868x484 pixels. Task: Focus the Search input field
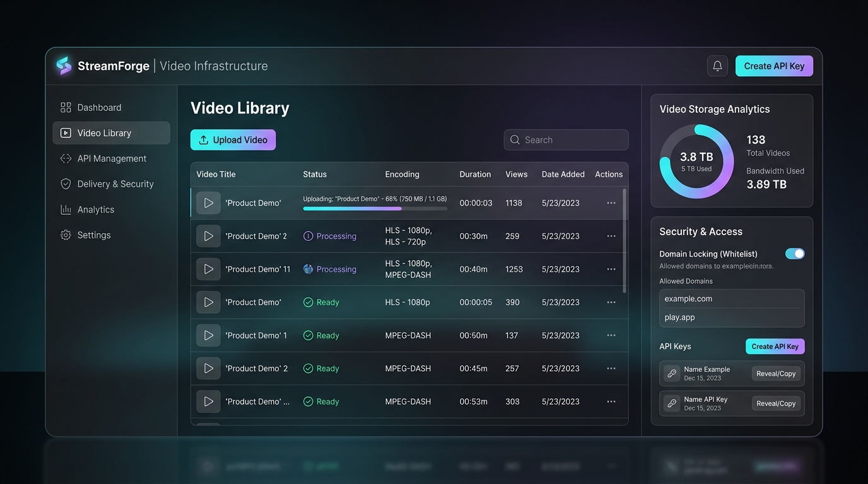pyautogui.click(x=566, y=140)
